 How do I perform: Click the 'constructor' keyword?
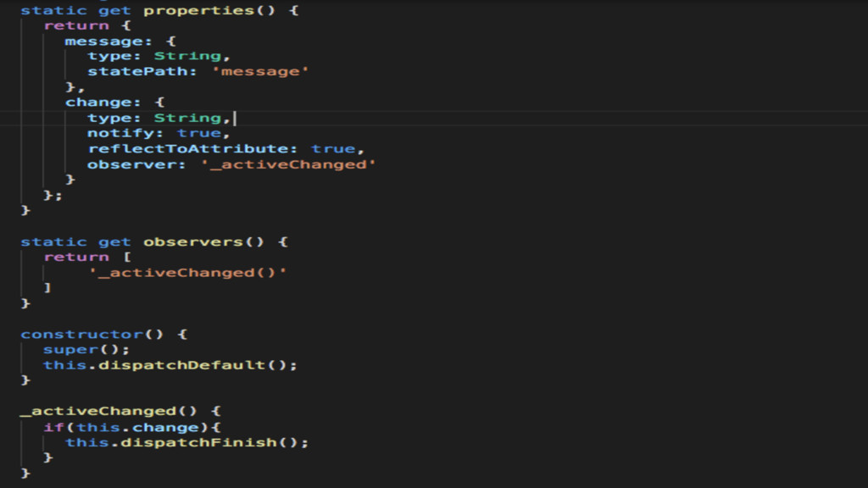[82, 335]
